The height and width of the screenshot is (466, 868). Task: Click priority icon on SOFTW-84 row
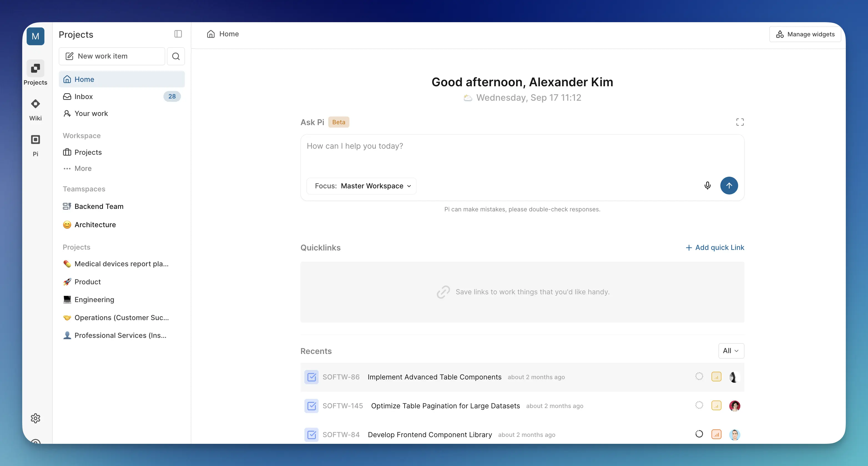point(716,434)
